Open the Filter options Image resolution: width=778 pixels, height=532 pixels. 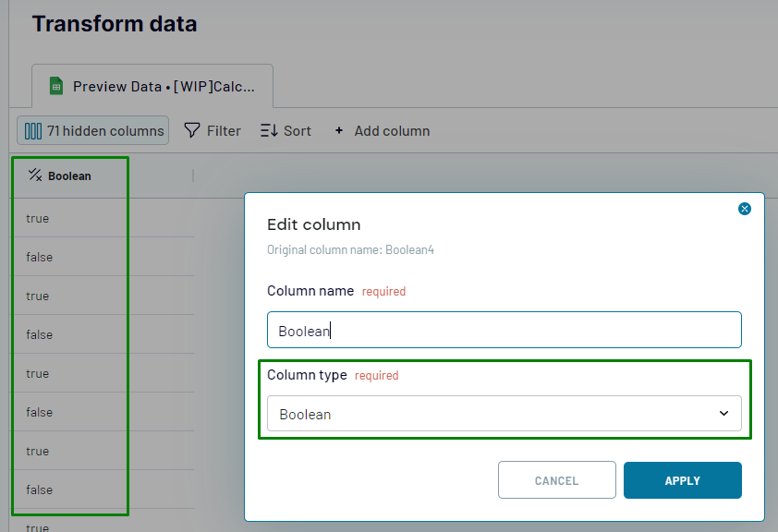pyautogui.click(x=213, y=131)
